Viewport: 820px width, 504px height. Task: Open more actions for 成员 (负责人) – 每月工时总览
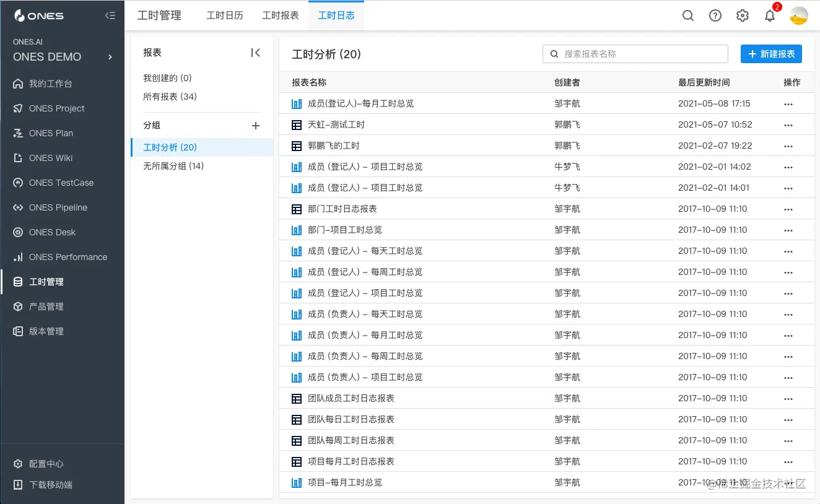[x=788, y=336]
